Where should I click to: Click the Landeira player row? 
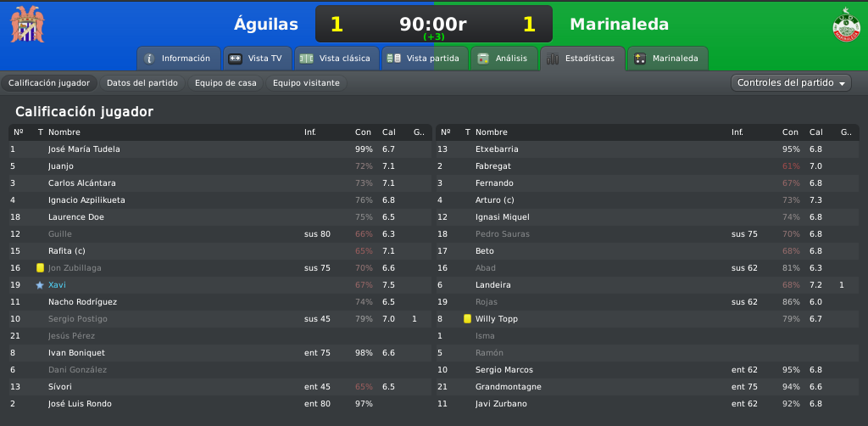(x=648, y=285)
